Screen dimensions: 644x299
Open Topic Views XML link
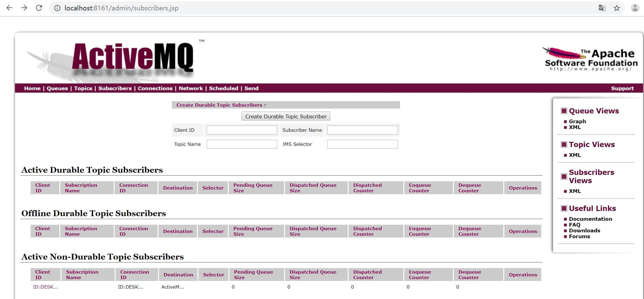coord(575,155)
